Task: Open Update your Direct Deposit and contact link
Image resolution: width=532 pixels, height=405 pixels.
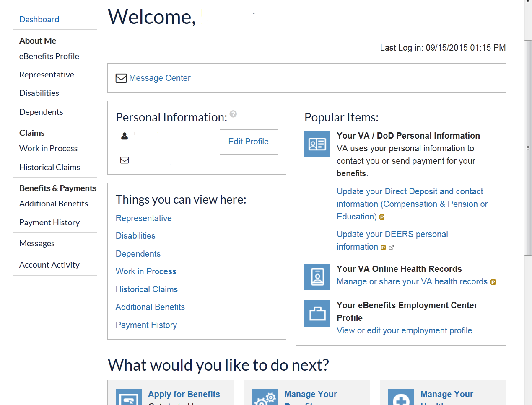Action: (x=412, y=204)
